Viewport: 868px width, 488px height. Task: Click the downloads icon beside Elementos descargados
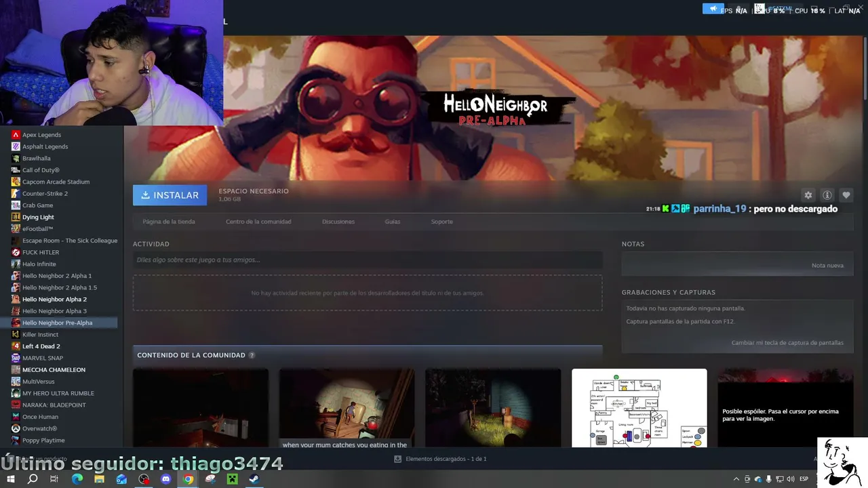(x=397, y=459)
